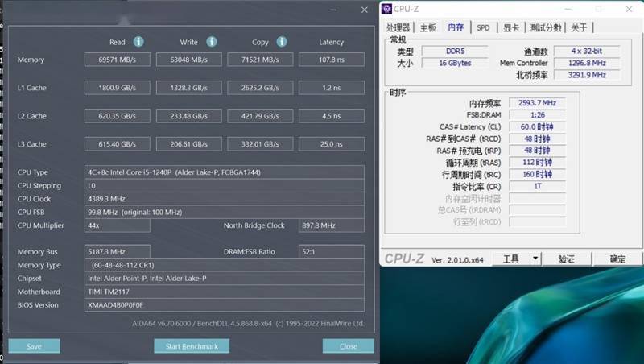Click L2 Cache latency value 4.5 ns

click(x=332, y=116)
